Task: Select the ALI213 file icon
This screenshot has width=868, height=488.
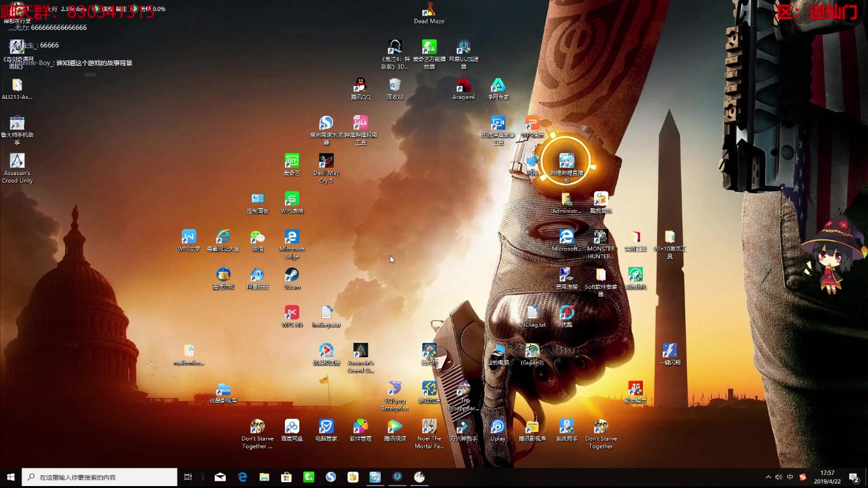Action: 17,89
